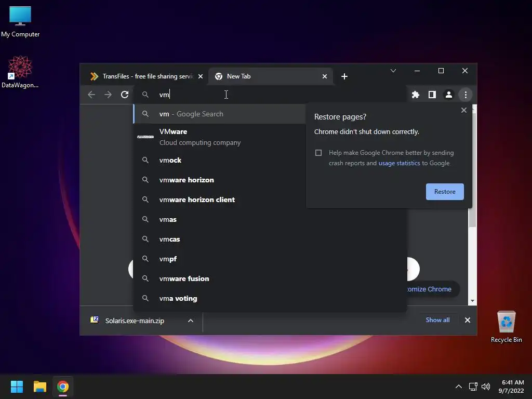Choose the 'vmware fusion' suggestion
Viewport: 532px width, 399px height.
[270, 278]
